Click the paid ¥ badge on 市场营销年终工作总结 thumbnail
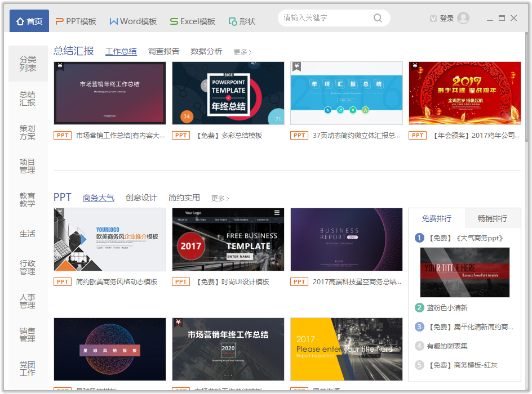The height and width of the screenshot is (394, 532). click(x=60, y=66)
